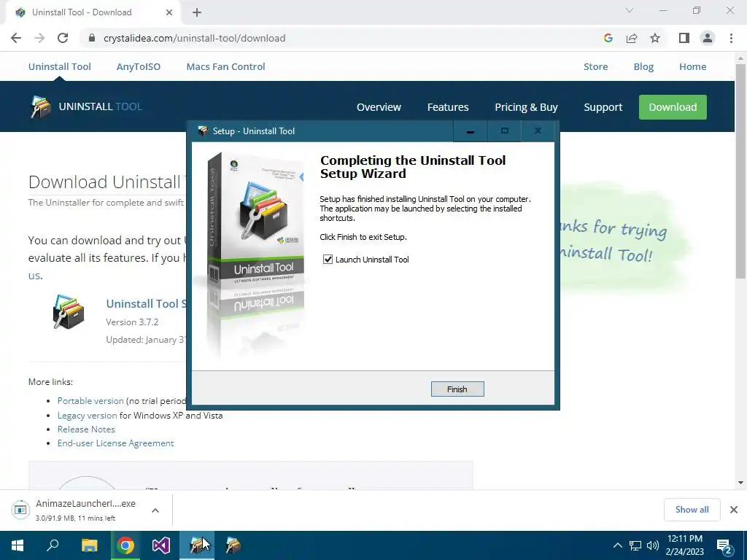Switch to Chrome in the taskbar
Image resolution: width=747 pixels, height=560 pixels.
(125, 545)
